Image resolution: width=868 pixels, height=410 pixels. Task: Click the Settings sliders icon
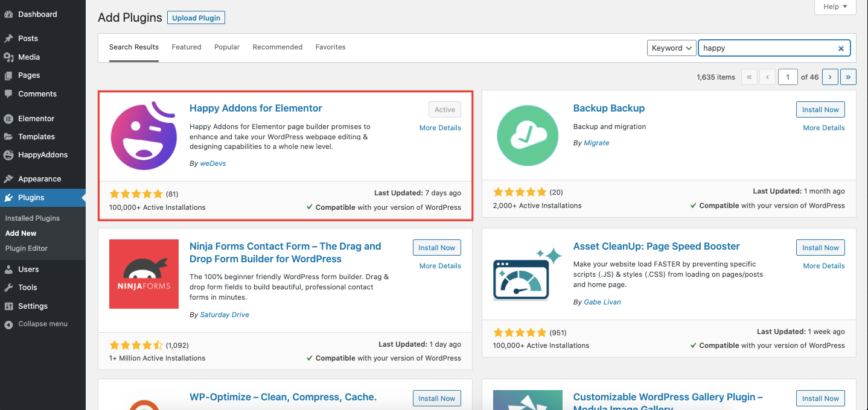tap(8, 306)
